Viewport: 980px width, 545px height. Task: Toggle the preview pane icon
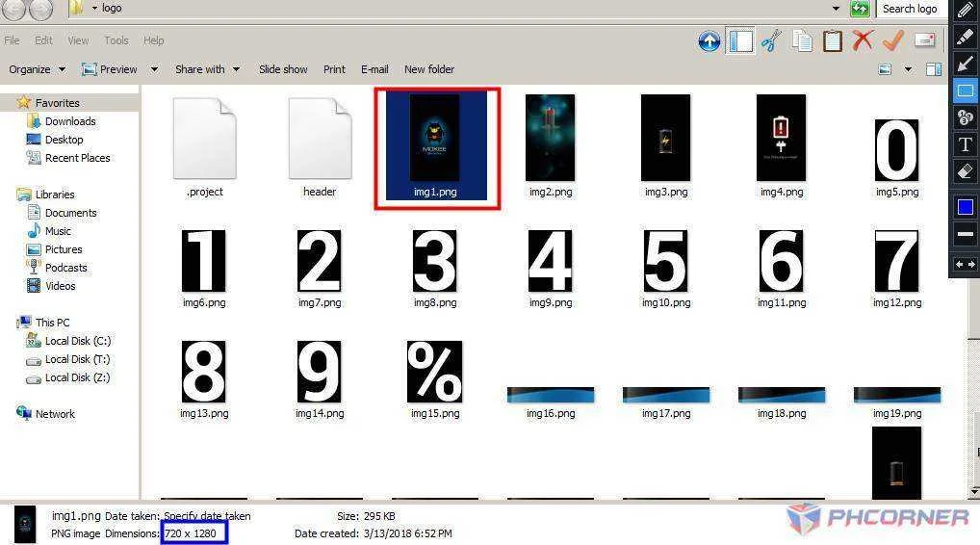point(934,69)
